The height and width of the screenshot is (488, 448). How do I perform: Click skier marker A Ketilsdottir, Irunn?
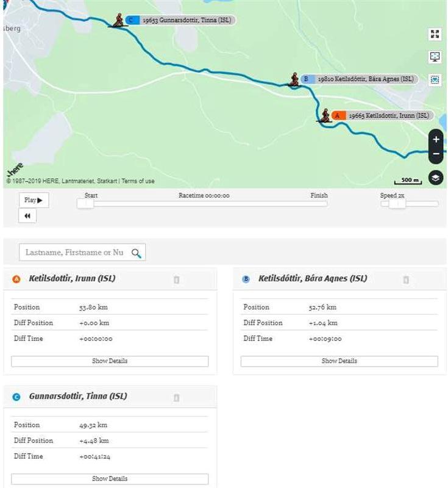click(325, 115)
